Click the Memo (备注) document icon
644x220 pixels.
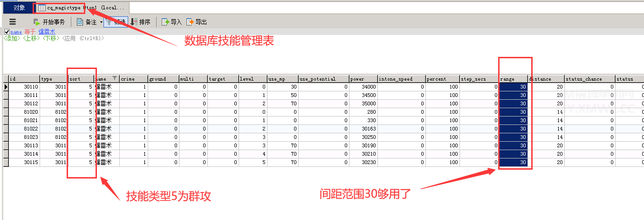[80, 22]
